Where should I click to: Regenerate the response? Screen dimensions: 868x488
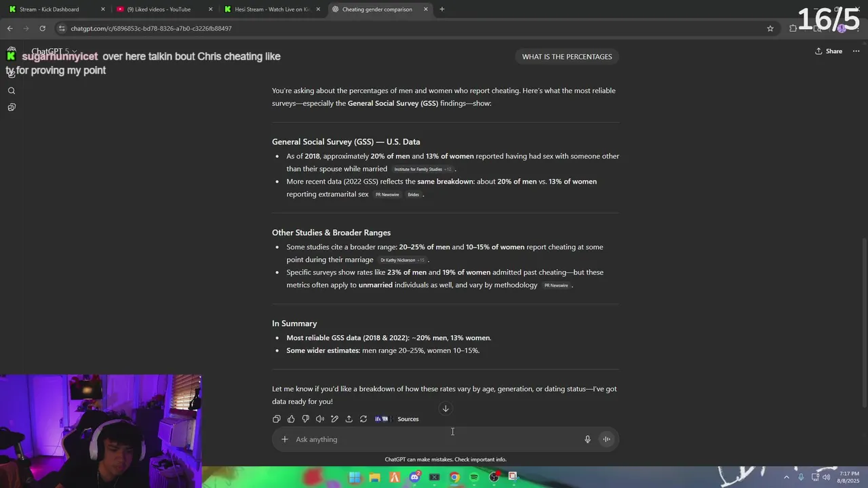coord(363,419)
